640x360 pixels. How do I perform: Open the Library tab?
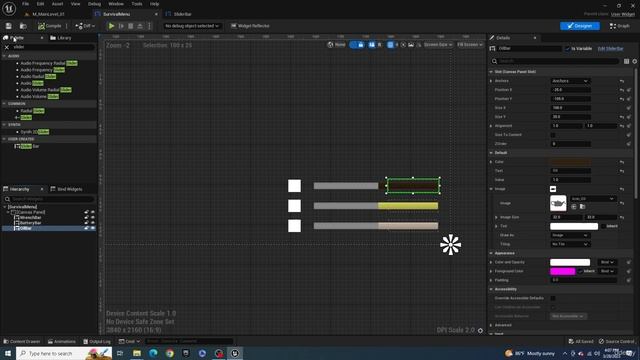click(x=60, y=38)
